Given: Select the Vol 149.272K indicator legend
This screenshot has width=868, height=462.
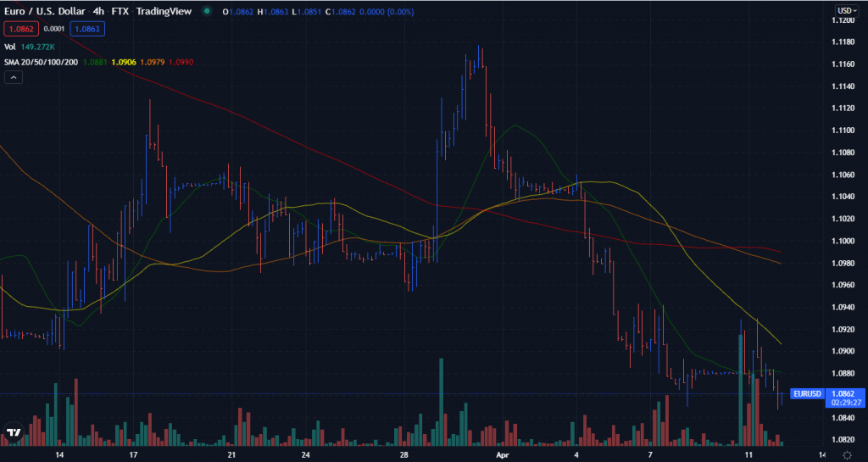Looking at the screenshot, I should coord(30,47).
